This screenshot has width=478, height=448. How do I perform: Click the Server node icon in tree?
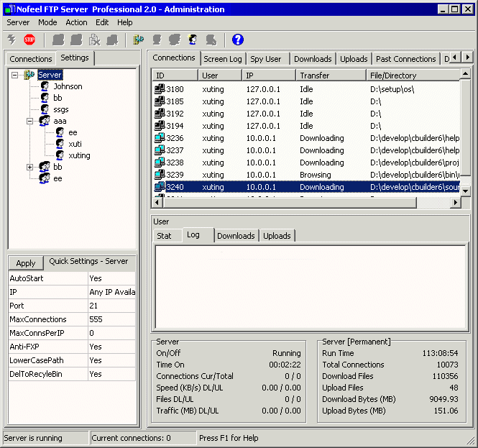coord(29,75)
